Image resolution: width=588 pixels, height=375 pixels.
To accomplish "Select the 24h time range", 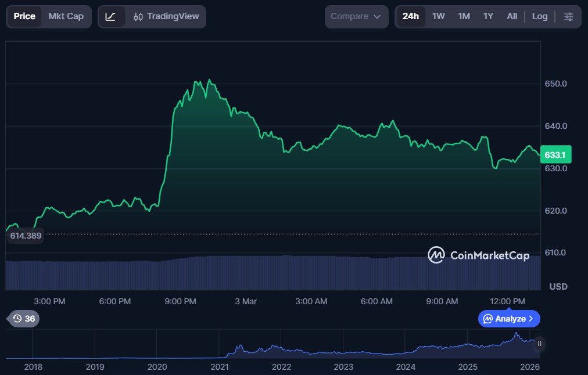I will (410, 17).
